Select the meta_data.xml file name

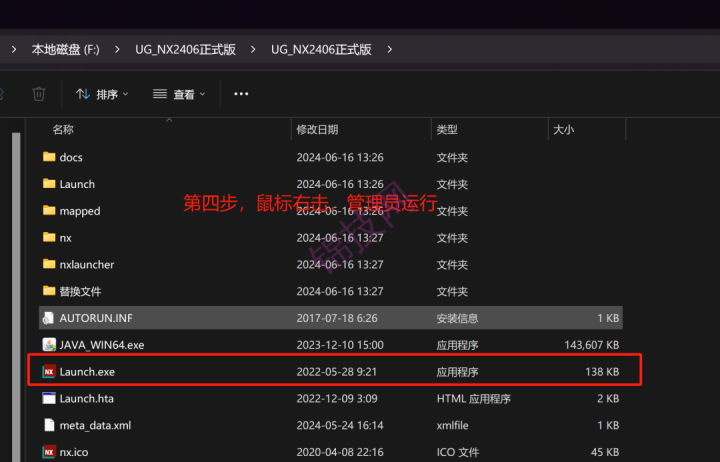(96, 425)
